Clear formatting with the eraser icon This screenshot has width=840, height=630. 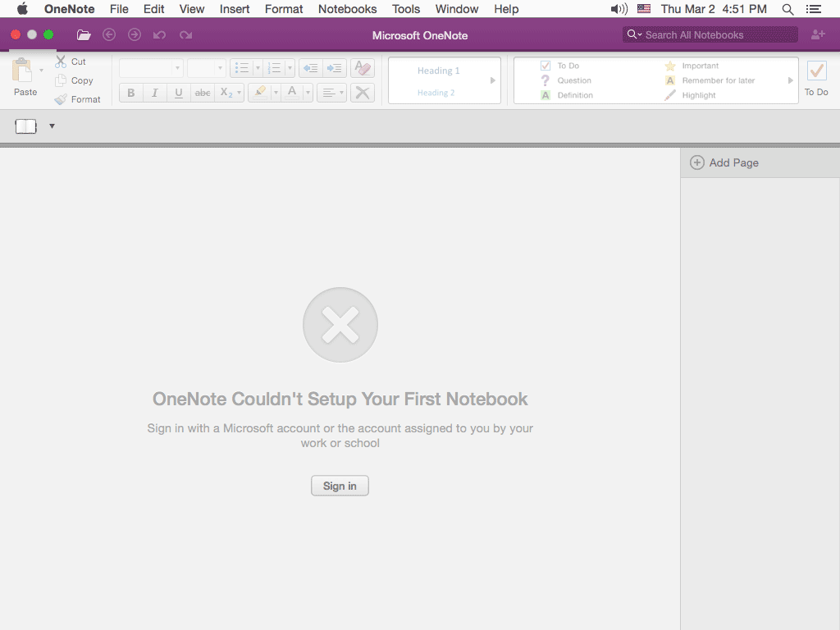click(x=363, y=69)
